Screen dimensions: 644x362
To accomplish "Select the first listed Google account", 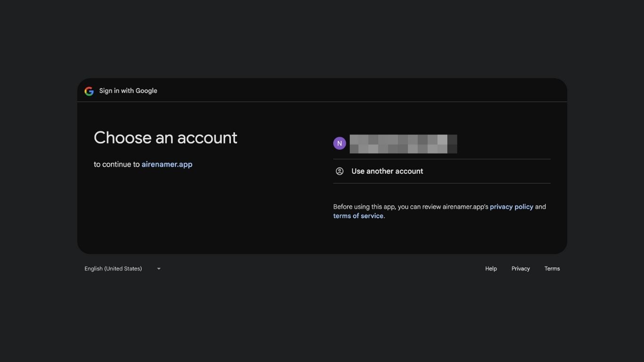I will pos(403,143).
